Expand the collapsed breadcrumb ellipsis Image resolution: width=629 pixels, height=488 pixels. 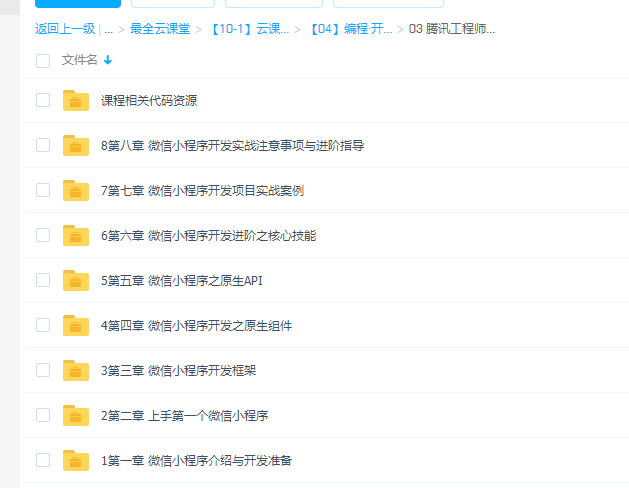coord(108,29)
